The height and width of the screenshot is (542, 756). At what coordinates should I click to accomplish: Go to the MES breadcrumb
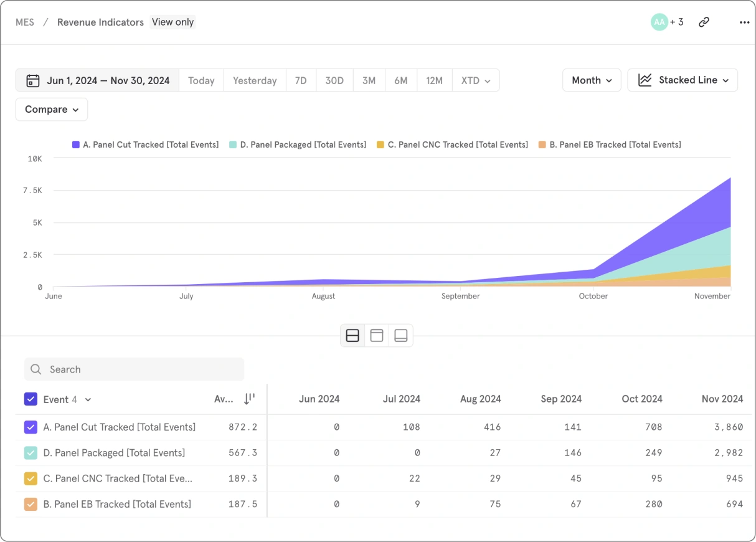25,22
